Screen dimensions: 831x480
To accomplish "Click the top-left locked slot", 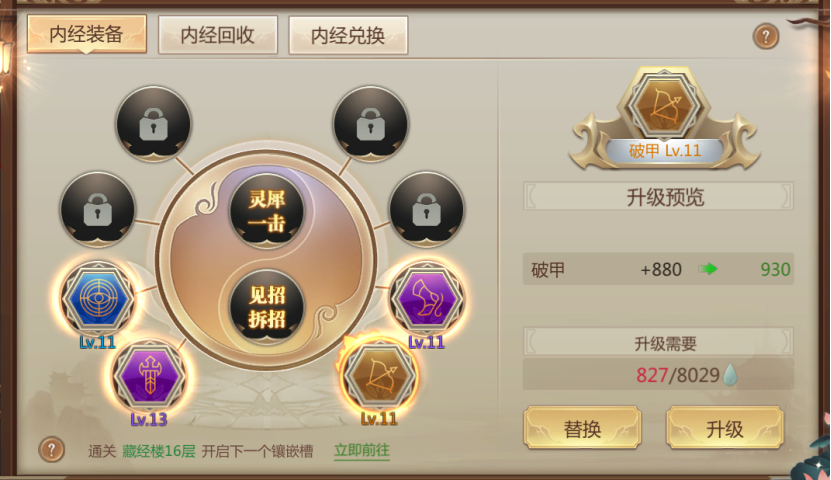I will (154, 125).
